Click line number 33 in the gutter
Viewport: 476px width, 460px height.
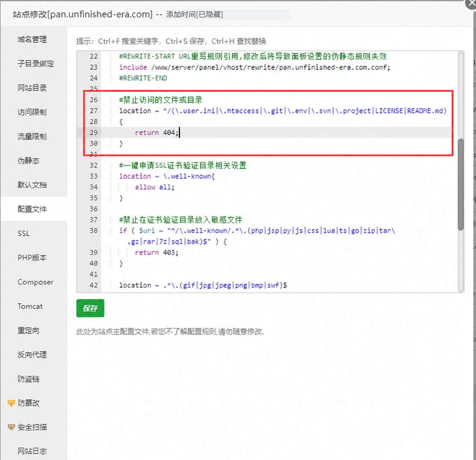(x=93, y=176)
